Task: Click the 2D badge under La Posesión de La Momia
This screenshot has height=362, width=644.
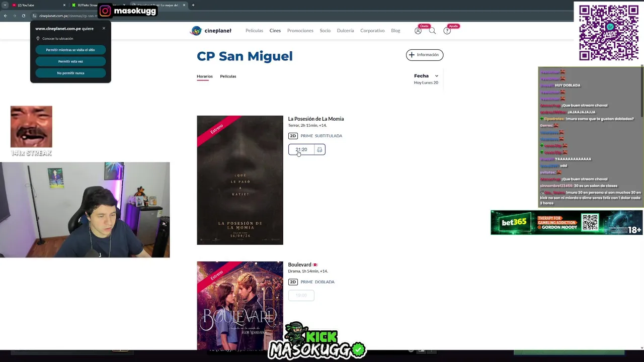Action: coord(293,136)
